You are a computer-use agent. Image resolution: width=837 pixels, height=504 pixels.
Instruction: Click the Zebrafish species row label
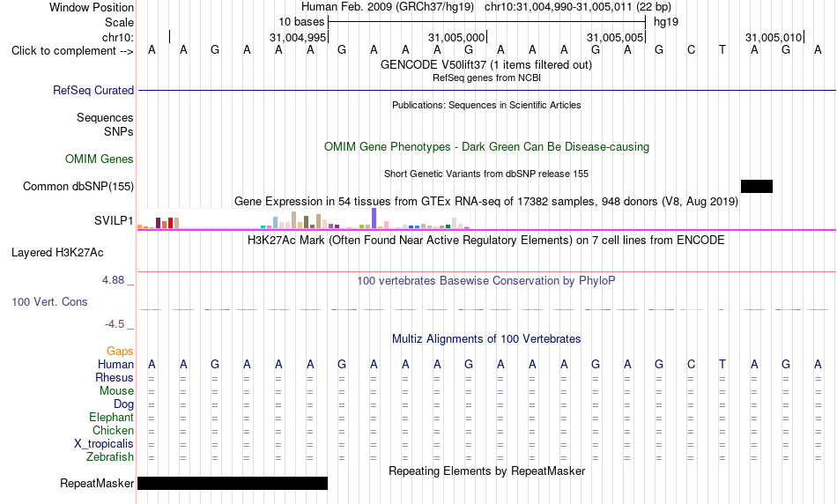point(110,457)
